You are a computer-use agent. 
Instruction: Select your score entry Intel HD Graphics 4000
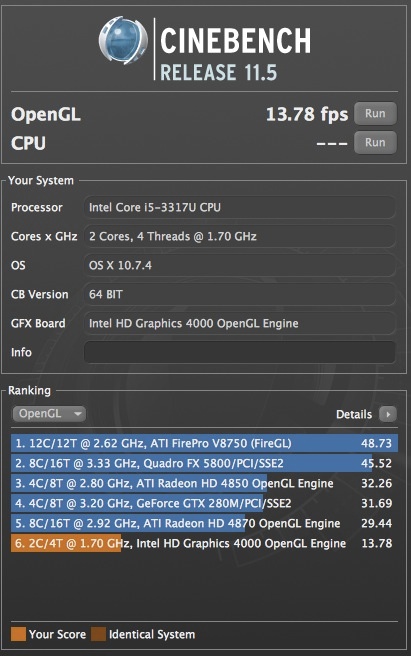[x=204, y=543]
